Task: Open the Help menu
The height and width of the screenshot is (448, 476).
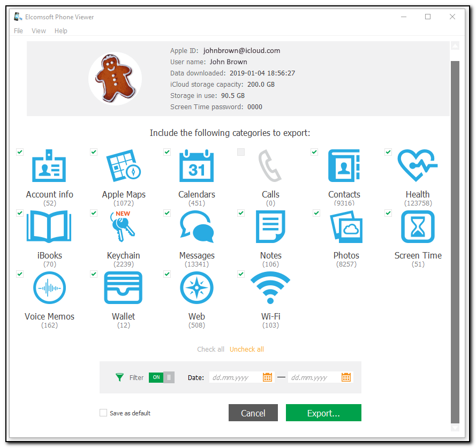Action: coord(61,31)
